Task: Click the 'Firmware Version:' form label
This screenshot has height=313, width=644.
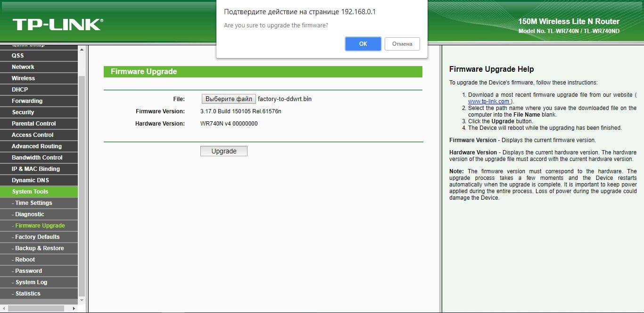Action: point(160,111)
